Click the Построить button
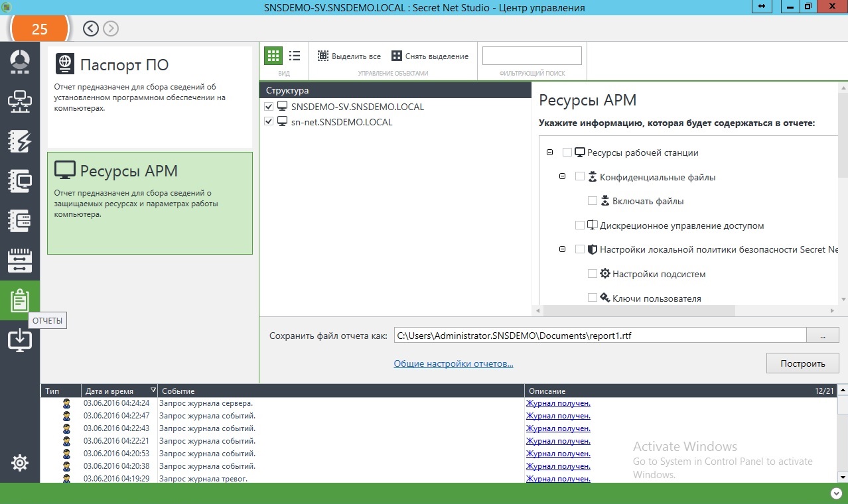This screenshot has width=848, height=504. [x=802, y=363]
